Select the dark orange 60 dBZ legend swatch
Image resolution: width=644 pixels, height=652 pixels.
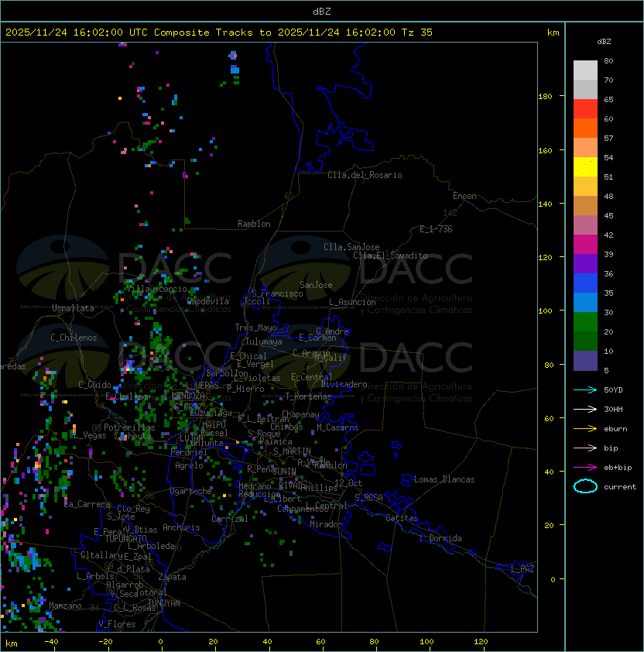point(585,129)
